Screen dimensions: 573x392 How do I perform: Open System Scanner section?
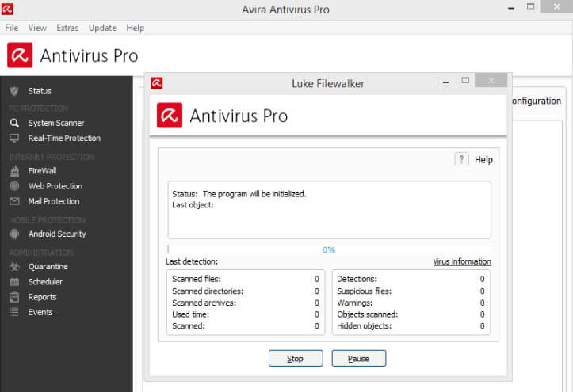(56, 123)
